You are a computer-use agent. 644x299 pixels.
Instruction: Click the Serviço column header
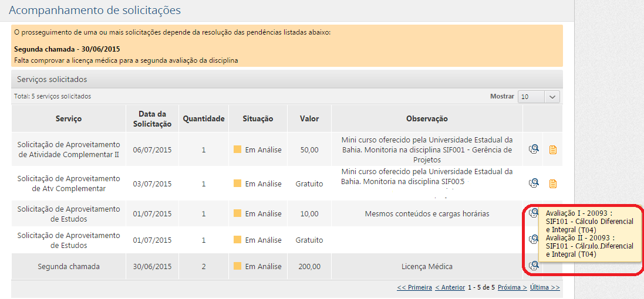click(69, 118)
